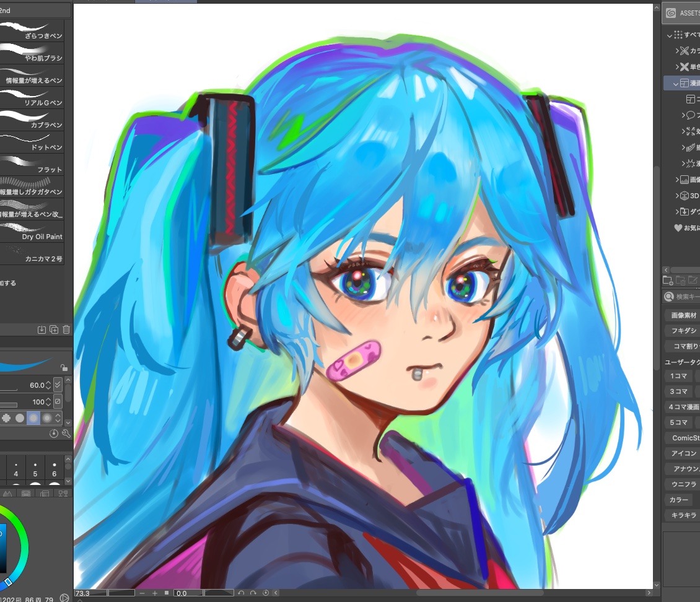The width and height of the screenshot is (700, 602).
Task: Open the frame template subfolder
Action: tap(691, 99)
